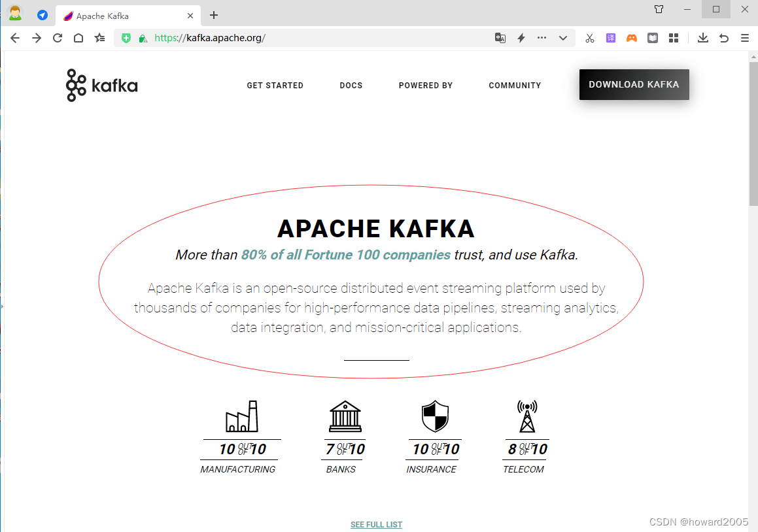Open a new tab with plus button

[x=214, y=16]
